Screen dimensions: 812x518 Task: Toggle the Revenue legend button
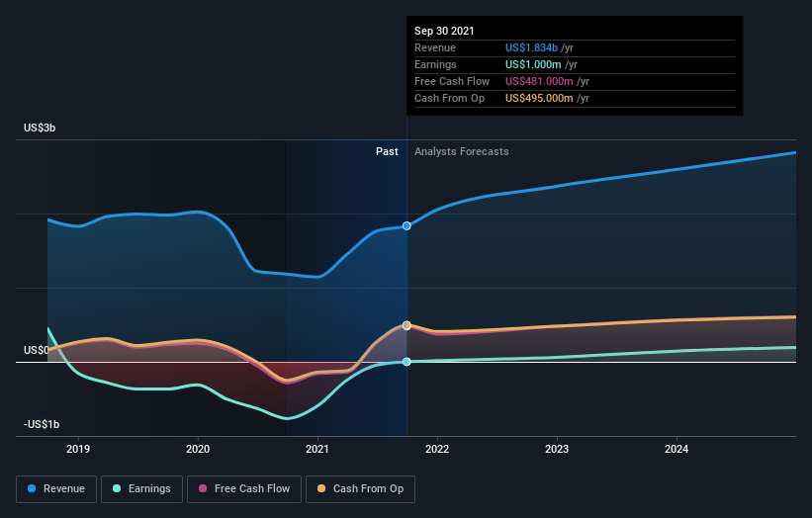click(56, 489)
